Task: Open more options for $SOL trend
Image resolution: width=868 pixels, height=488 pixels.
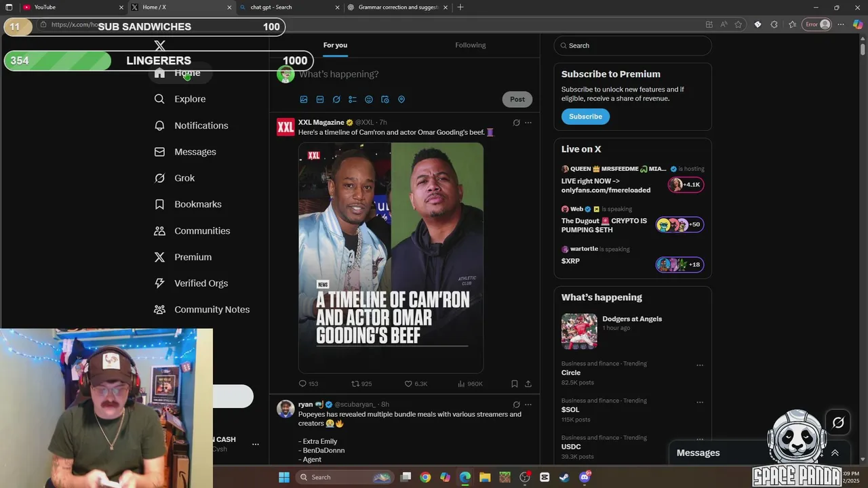Action: 700,403
